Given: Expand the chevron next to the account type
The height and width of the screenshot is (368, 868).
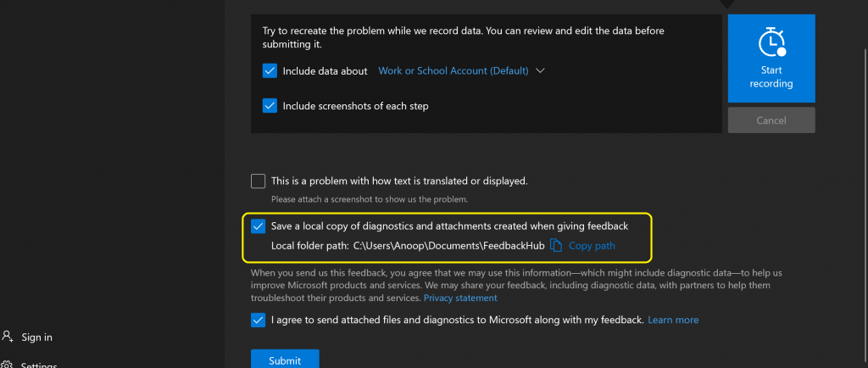Looking at the screenshot, I should pyautogui.click(x=540, y=71).
